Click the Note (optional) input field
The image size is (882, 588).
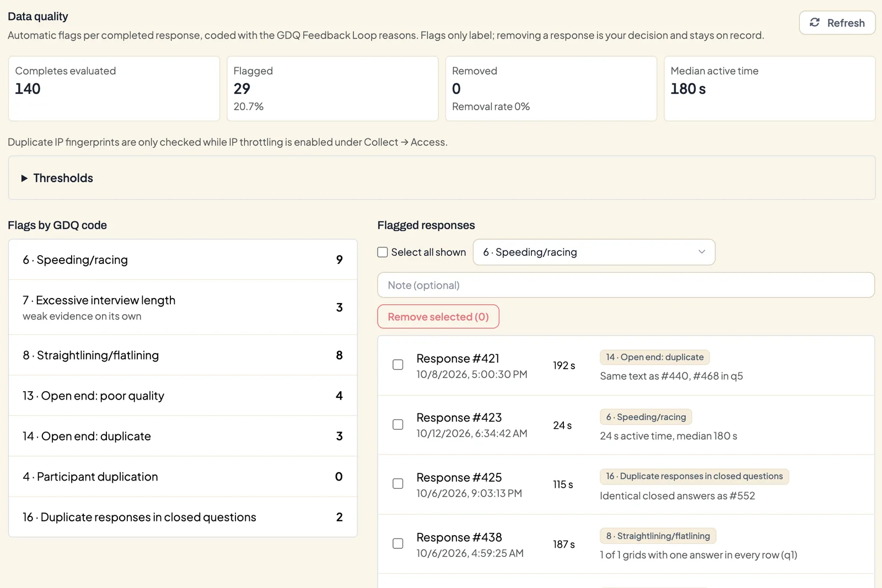pyautogui.click(x=626, y=285)
